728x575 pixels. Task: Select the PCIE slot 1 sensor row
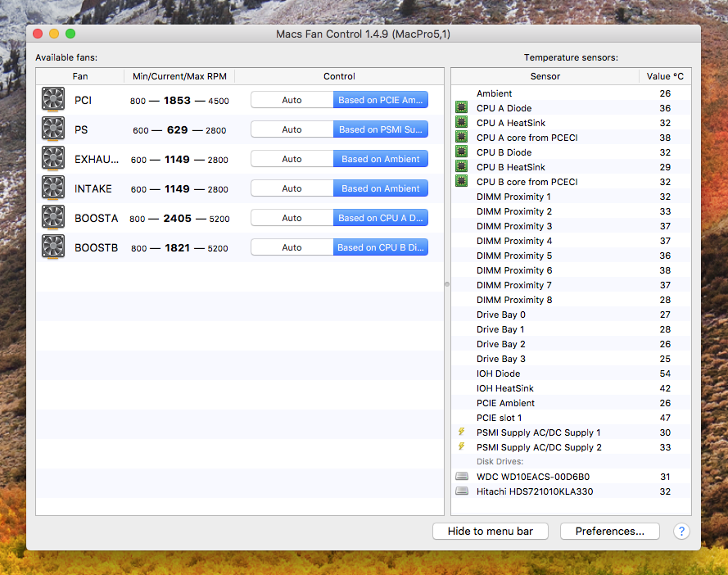[571, 418]
